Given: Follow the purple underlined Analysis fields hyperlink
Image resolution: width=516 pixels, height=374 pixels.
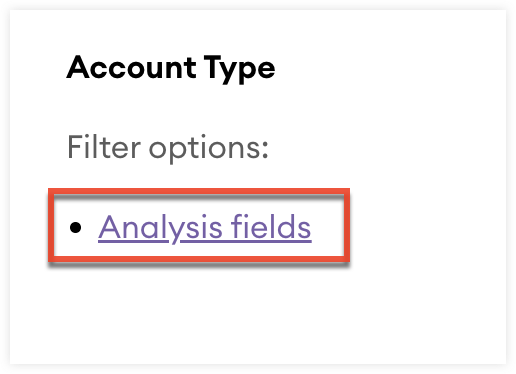Looking at the screenshot, I should click(205, 227).
